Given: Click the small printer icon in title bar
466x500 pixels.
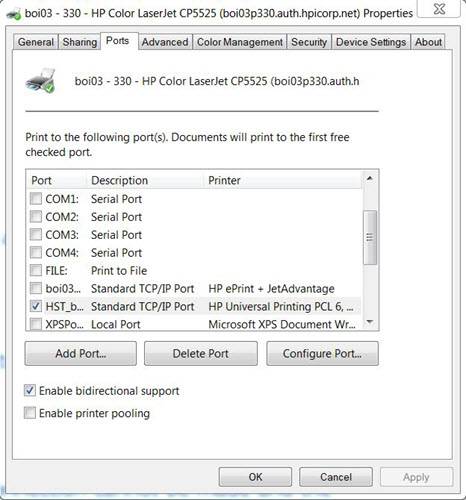Looking at the screenshot, I should click(x=14, y=15).
